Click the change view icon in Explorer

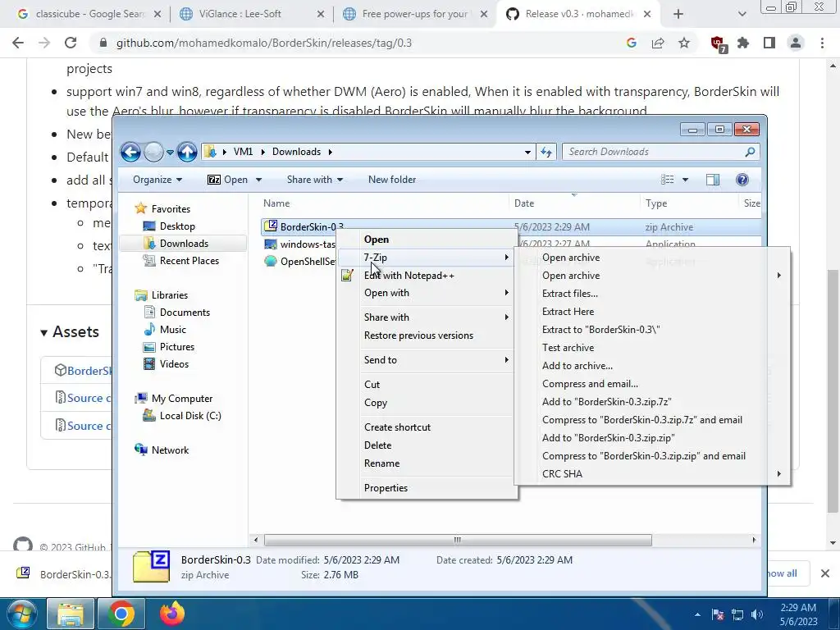click(x=668, y=180)
